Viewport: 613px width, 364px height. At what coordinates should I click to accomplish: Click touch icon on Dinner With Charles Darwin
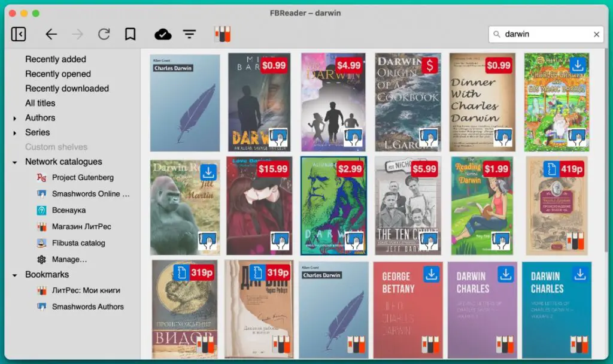pos(502,137)
